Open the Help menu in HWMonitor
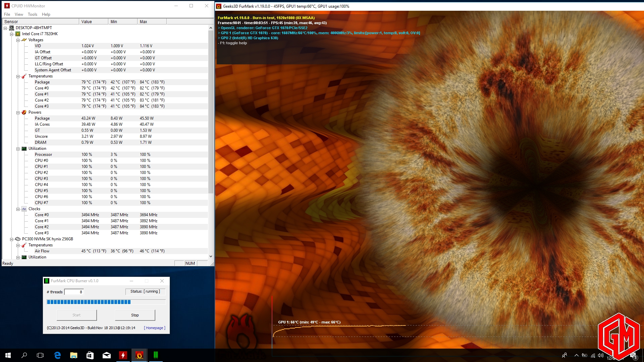 (46, 14)
